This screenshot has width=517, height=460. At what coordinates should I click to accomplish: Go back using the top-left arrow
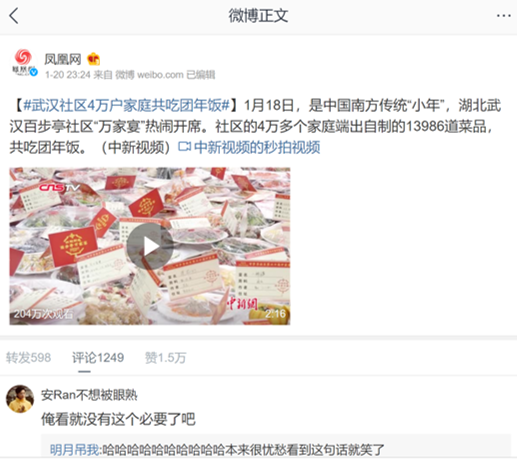(14, 16)
